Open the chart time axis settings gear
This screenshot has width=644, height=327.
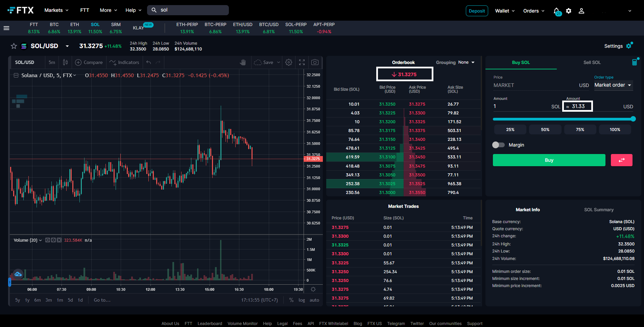pyautogui.click(x=313, y=289)
